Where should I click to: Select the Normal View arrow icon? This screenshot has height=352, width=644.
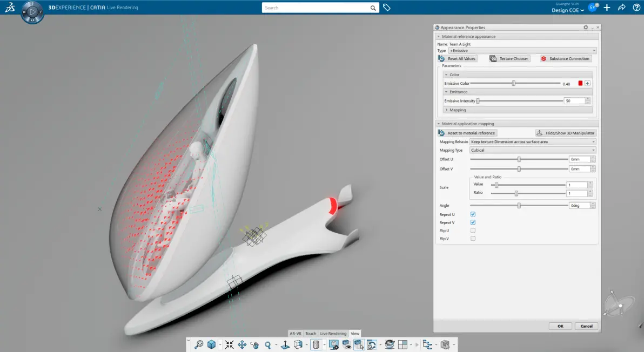click(x=285, y=344)
